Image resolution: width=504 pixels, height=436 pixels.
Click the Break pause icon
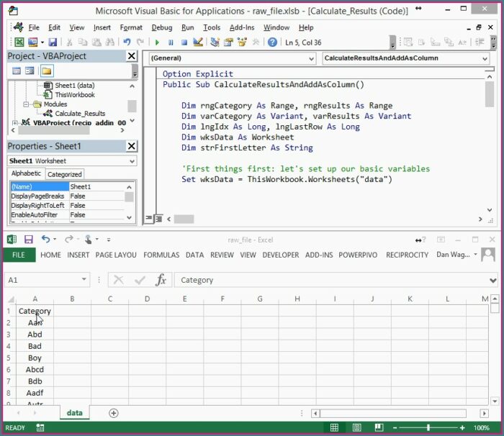[171, 42]
